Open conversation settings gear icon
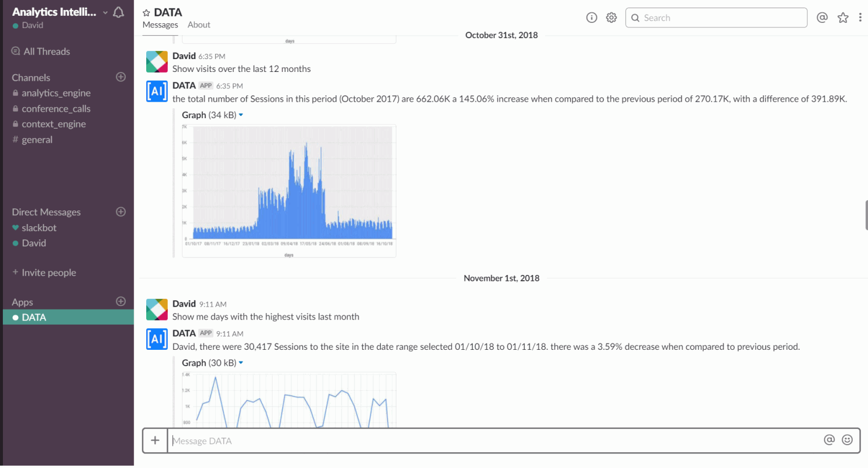 click(x=611, y=18)
